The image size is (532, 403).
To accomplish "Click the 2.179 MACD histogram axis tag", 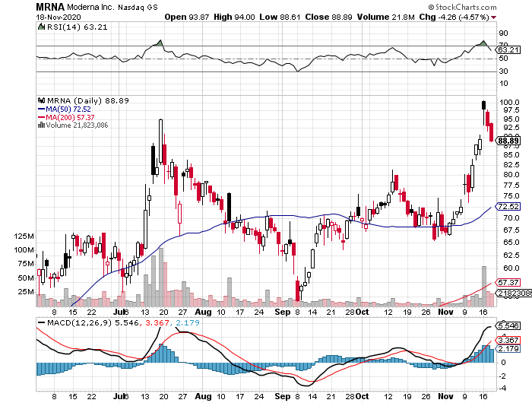I will tap(508, 349).
